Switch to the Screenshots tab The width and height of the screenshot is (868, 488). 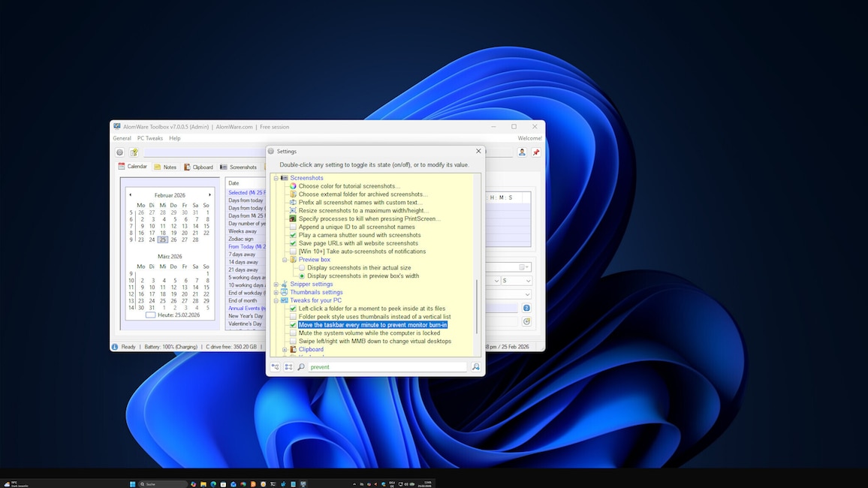[238, 167]
